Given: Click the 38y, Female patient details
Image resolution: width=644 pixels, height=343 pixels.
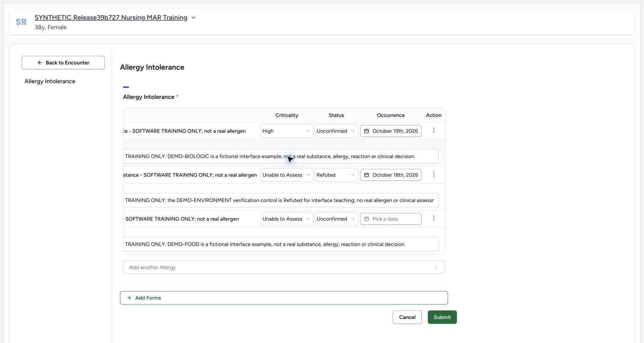Looking at the screenshot, I should (51, 27).
